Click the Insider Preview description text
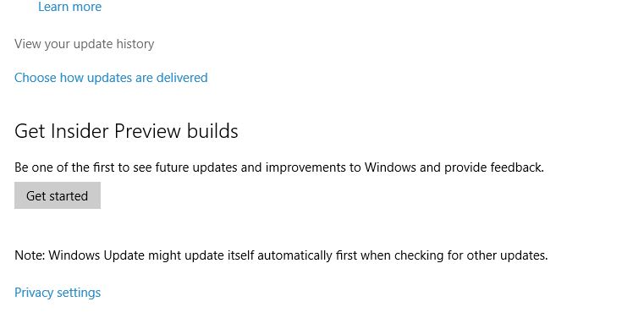Viewport: 644px width, 329px height. tap(279, 167)
